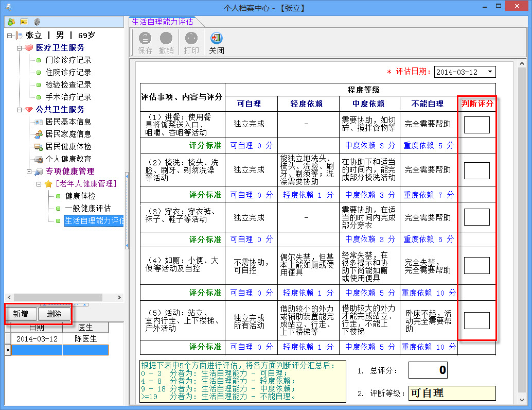Click the score box for 梳洗 row
The height and width of the screenshot is (410, 532).
(x=476, y=170)
